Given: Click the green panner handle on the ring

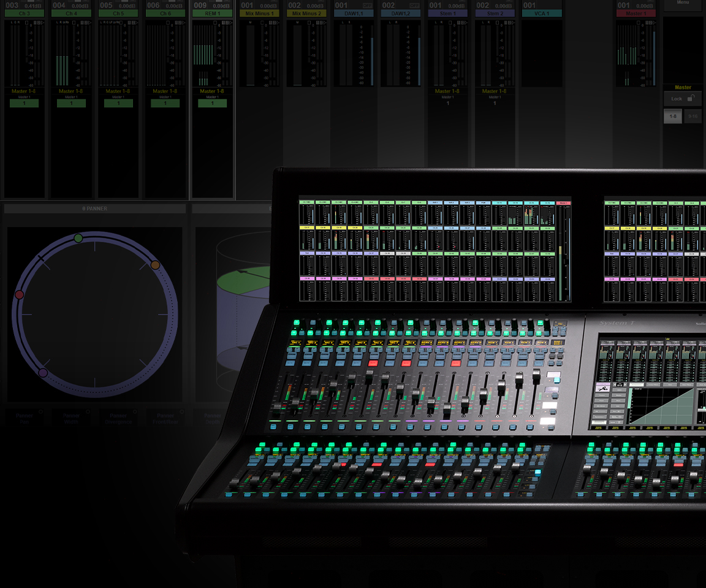Looking at the screenshot, I should click(x=78, y=238).
